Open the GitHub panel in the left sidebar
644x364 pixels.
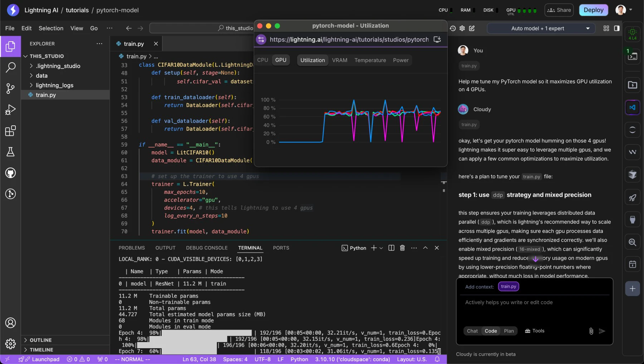(10, 173)
